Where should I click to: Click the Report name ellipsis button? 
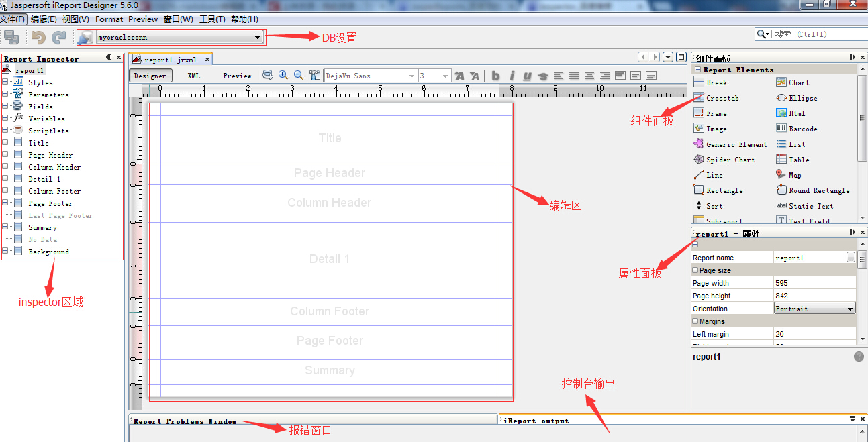851,257
